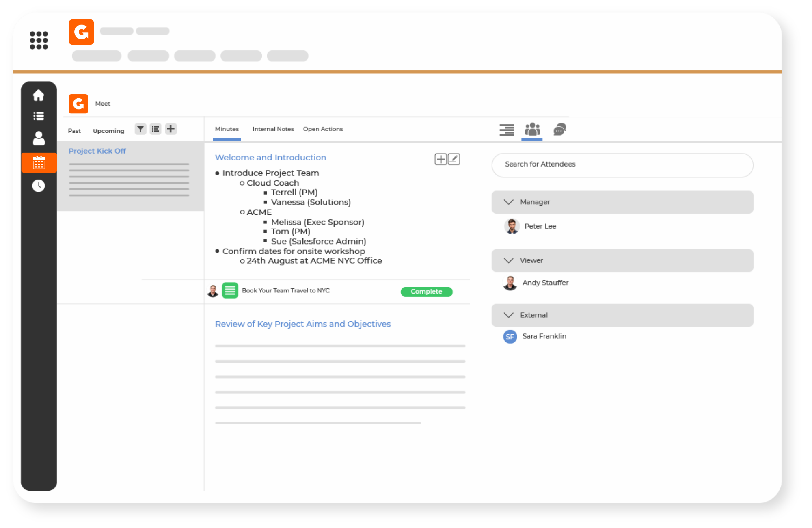Click the Meet label next to the logo
Image resolution: width=812 pixels, height=528 pixels.
coord(103,104)
